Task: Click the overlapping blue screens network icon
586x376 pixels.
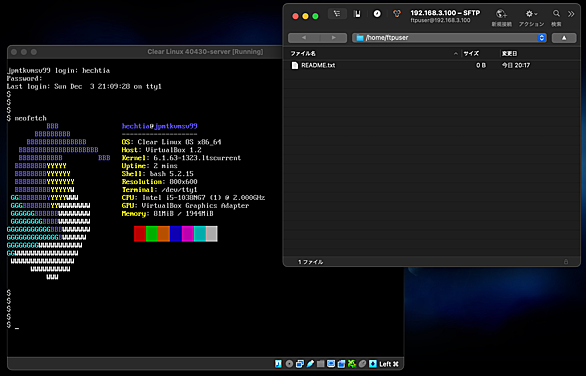Action: 300,364
